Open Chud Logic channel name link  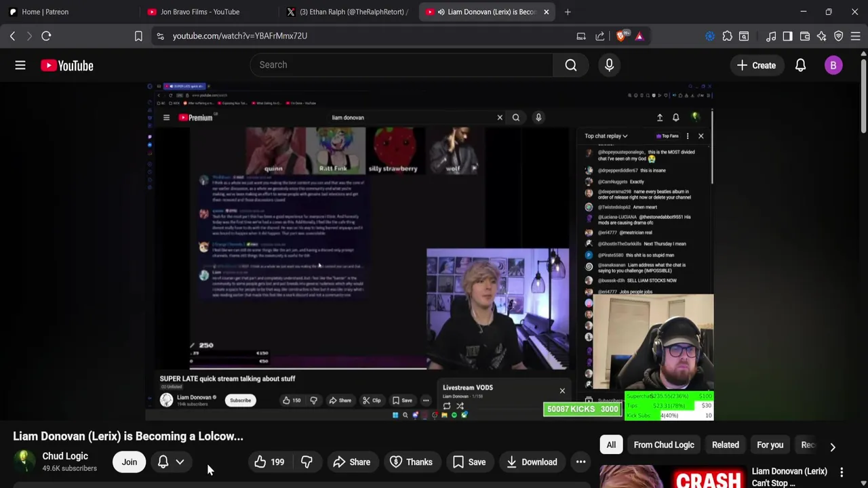click(65, 456)
